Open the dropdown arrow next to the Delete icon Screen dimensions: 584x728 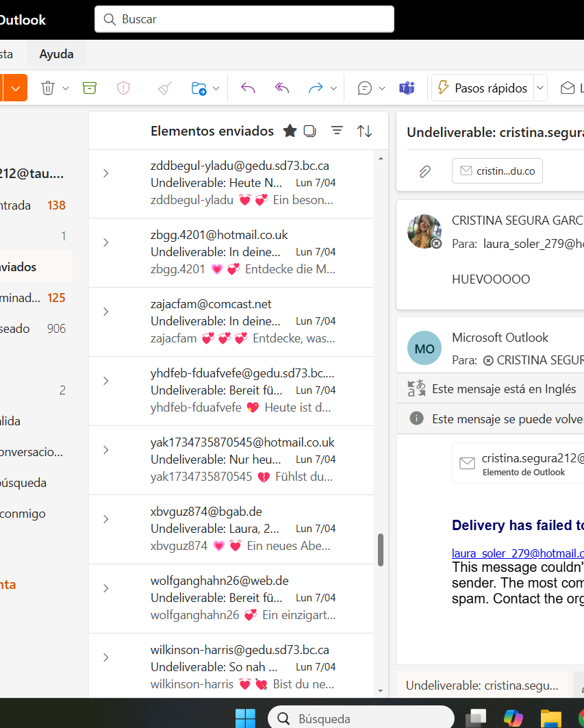point(66,88)
